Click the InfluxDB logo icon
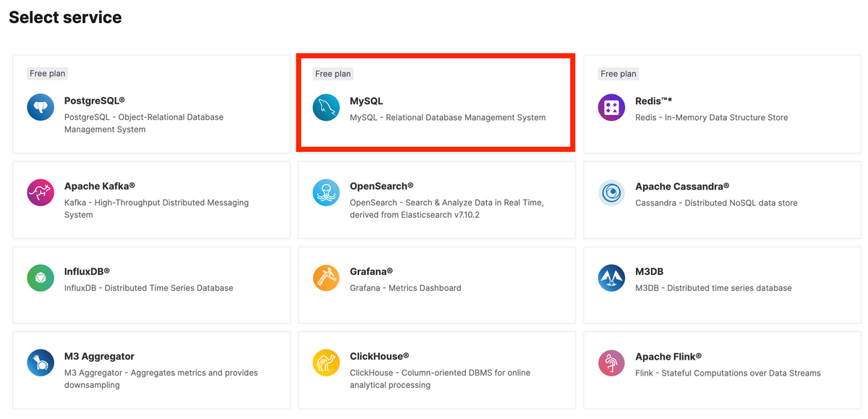This screenshot has width=868, height=419. tap(40, 277)
